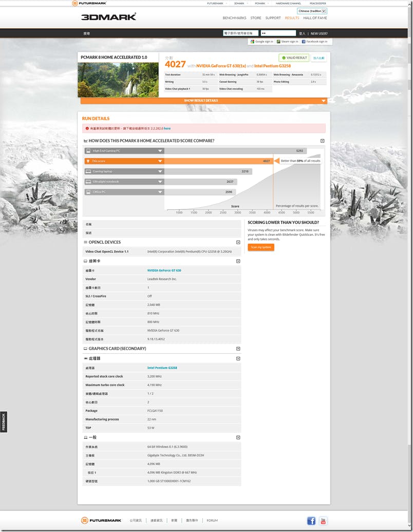The width and height of the screenshot is (413, 532).
Task: Click the Futuremark logo in the top bar
Action: click(x=89, y=4)
